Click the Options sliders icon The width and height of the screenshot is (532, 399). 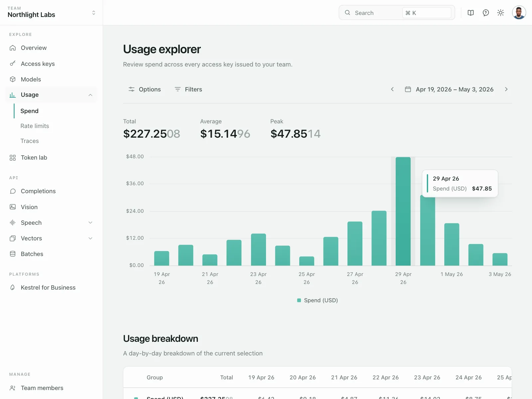click(x=132, y=89)
